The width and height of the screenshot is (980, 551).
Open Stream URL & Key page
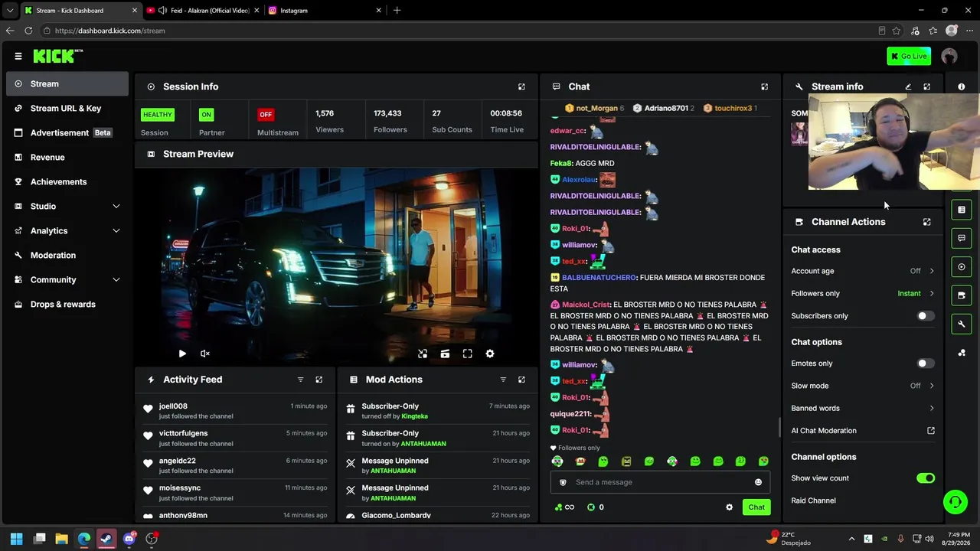[x=67, y=108]
